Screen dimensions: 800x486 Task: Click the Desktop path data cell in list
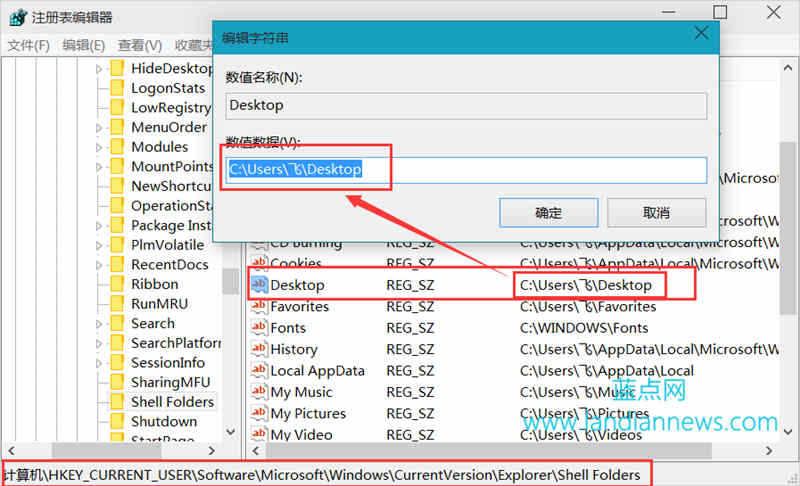586,285
